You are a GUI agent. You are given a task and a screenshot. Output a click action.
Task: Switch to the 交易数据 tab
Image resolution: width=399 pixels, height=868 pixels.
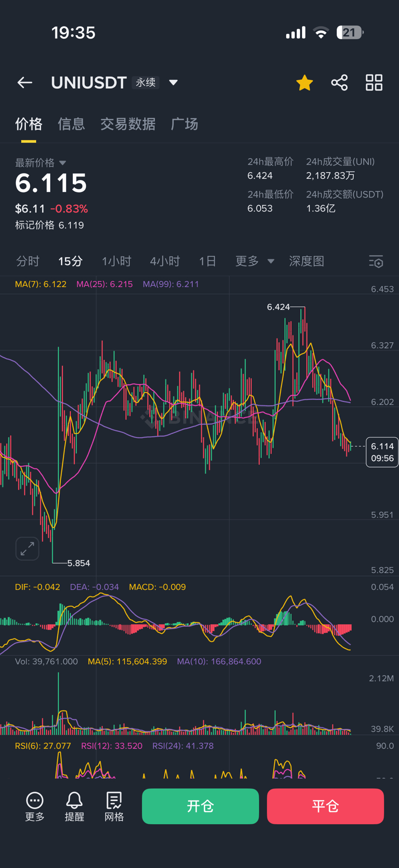[128, 124]
